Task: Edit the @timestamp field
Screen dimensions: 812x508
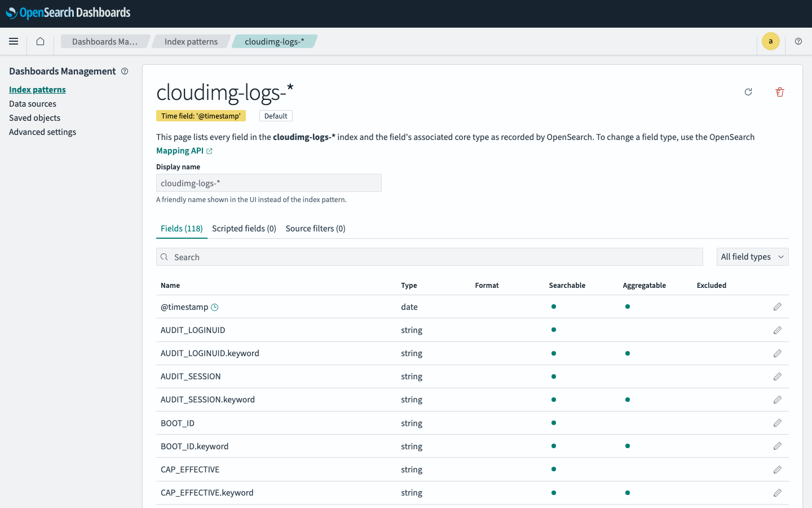Action: point(778,307)
